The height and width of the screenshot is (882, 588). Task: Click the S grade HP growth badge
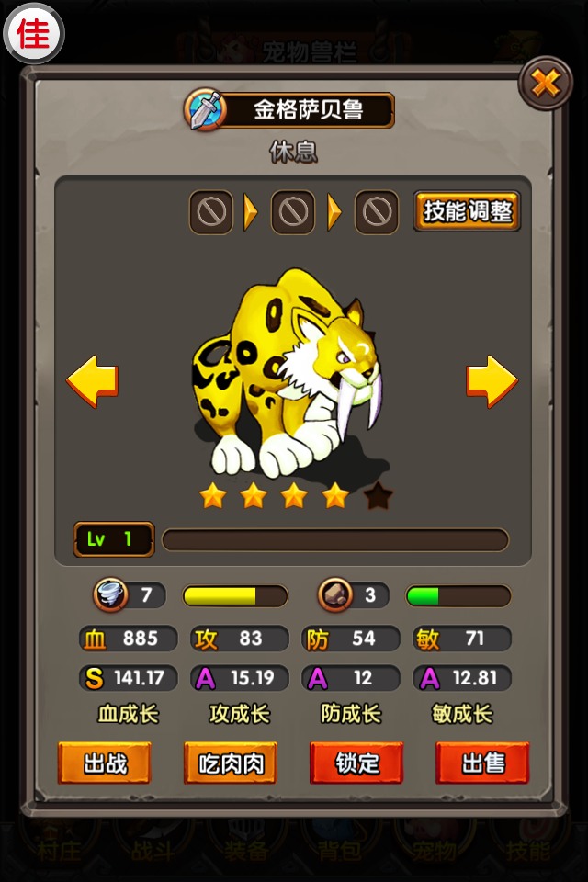(x=94, y=678)
